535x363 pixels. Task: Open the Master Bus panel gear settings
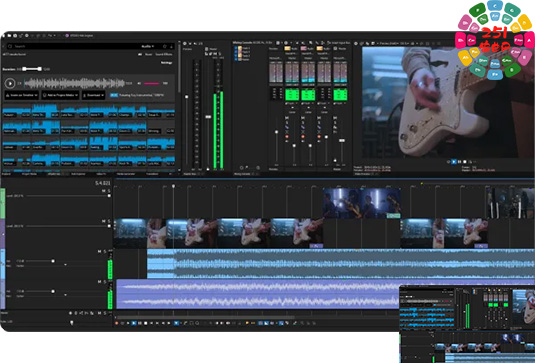tap(185, 43)
